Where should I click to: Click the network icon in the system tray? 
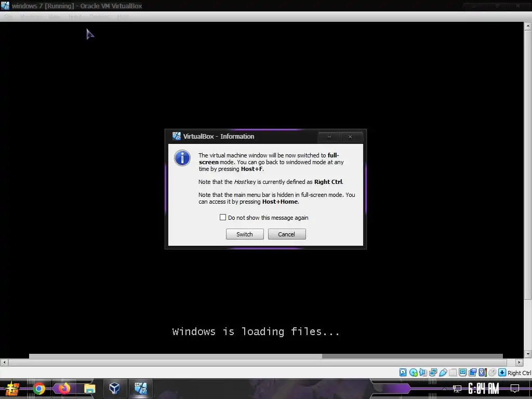[457, 389]
